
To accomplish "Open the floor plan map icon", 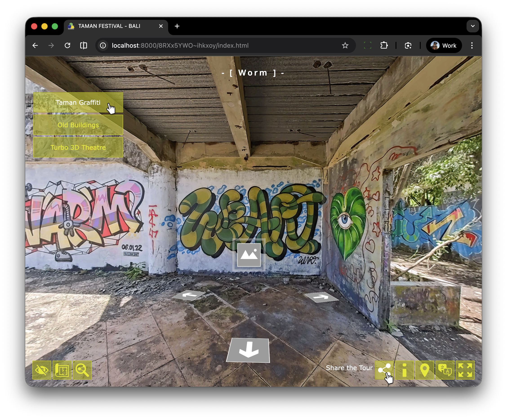I will [x=62, y=370].
